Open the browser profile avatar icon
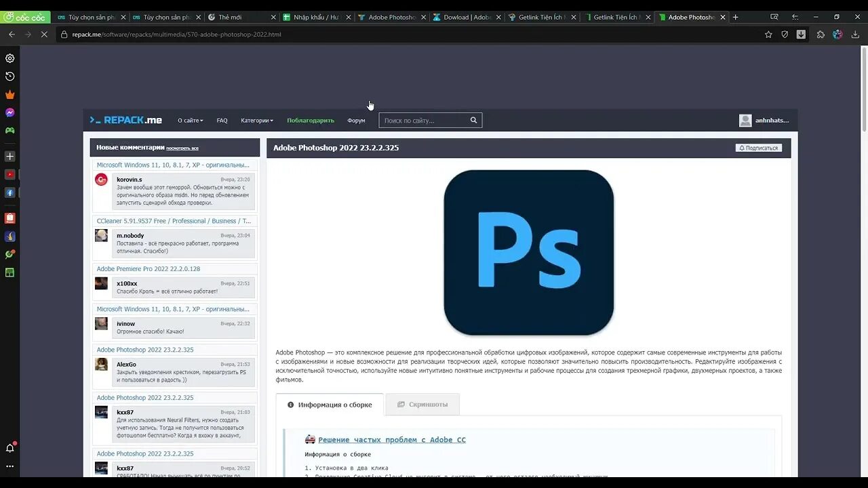Image resolution: width=868 pixels, height=488 pixels. (x=837, y=34)
